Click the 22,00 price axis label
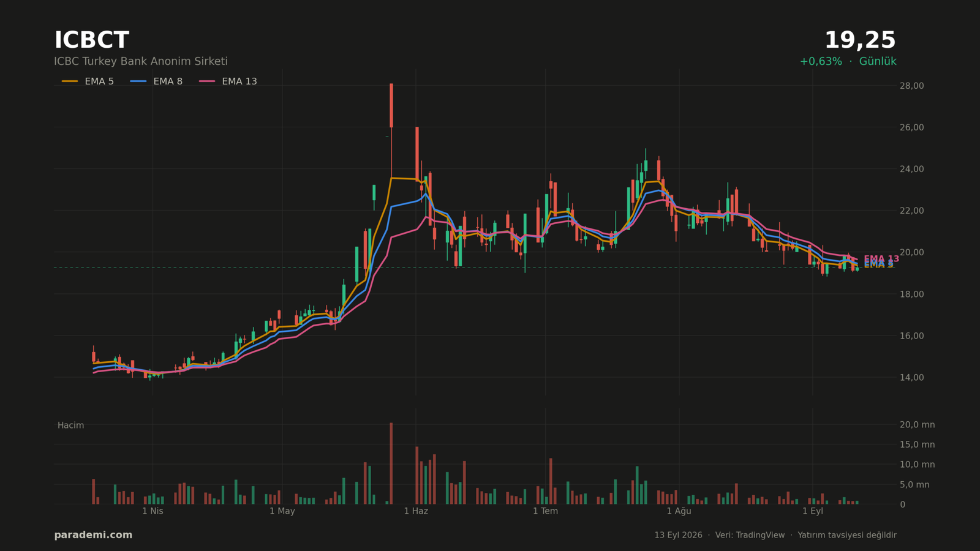Image resolution: width=980 pixels, height=551 pixels. [x=911, y=211]
